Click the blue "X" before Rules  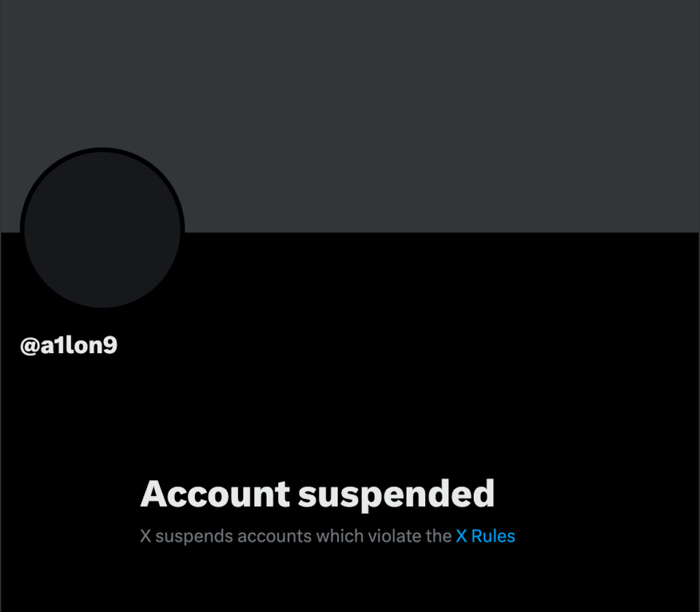pos(461,536)
